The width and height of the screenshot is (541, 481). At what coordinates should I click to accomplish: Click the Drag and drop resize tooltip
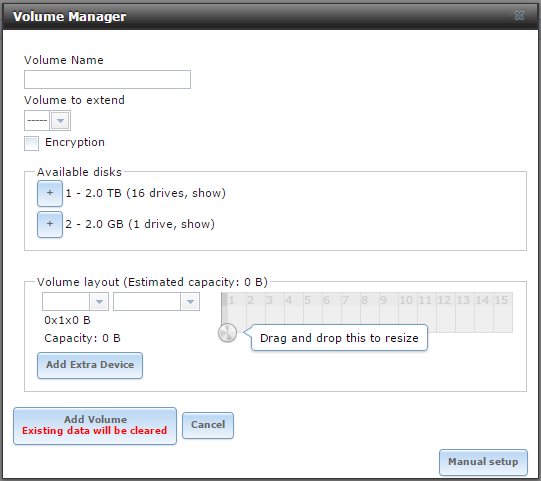[x=339, y=338]
